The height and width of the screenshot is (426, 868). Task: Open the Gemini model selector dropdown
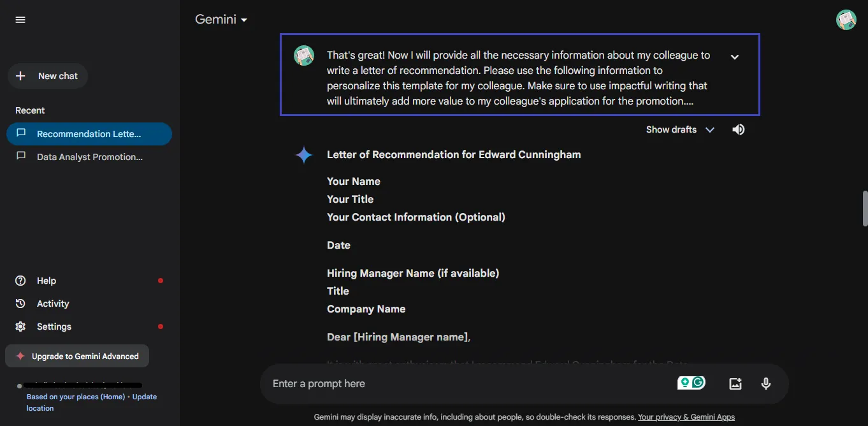pos(221,19)
